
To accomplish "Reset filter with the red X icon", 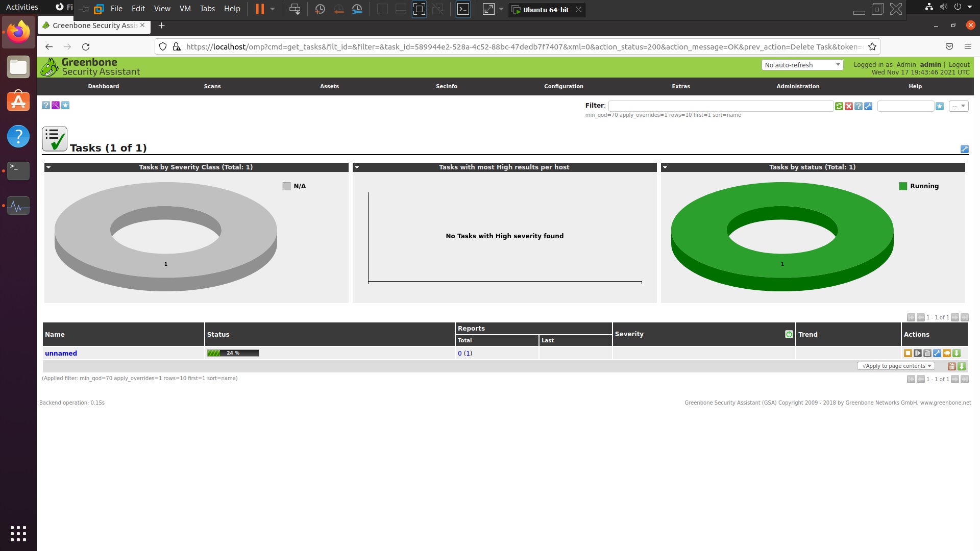I will (848, 106).
